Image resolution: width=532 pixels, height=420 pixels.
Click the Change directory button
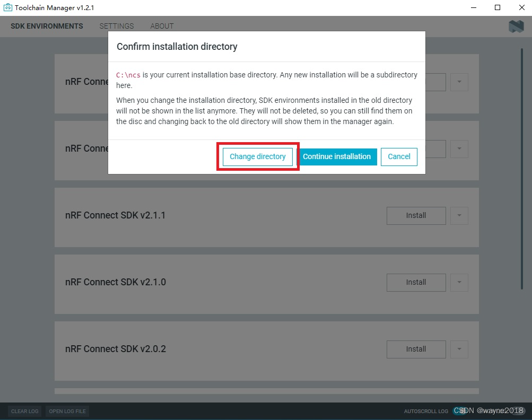(x=258, y=157)
